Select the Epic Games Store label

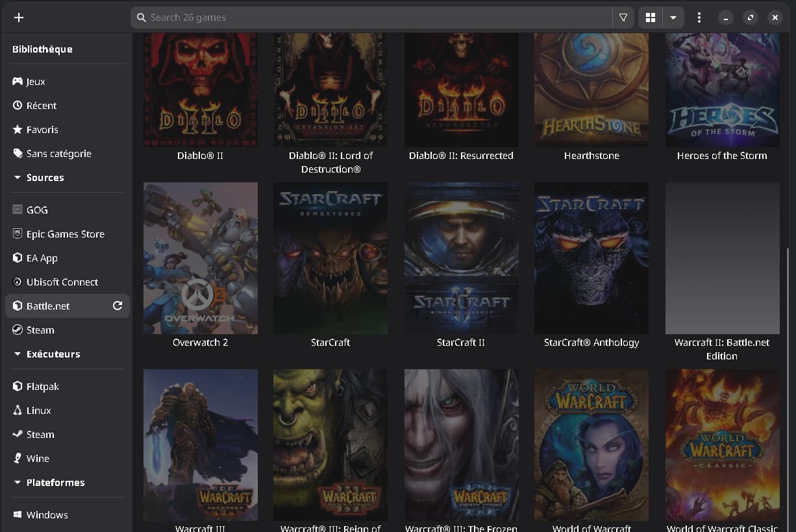(x=66, y=234)
